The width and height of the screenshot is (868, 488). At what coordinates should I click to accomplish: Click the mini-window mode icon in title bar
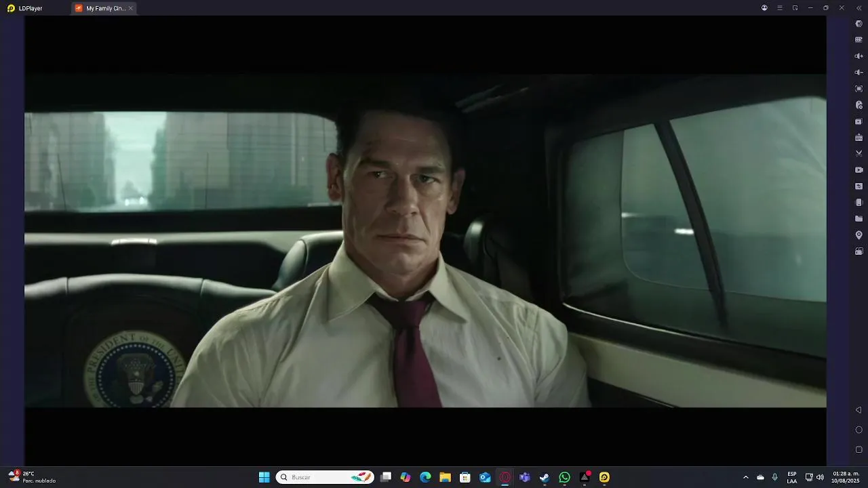[795, 8]
